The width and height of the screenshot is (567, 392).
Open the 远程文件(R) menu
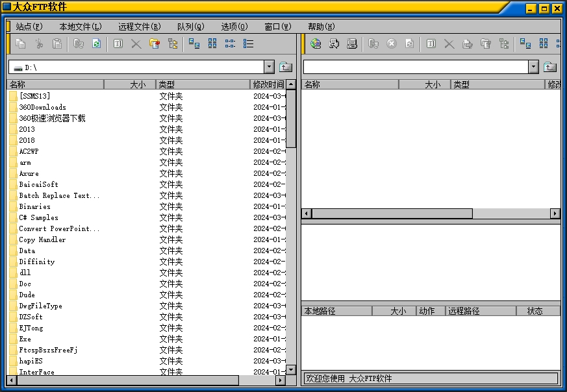pyautogui.click(x=140, y=27)
